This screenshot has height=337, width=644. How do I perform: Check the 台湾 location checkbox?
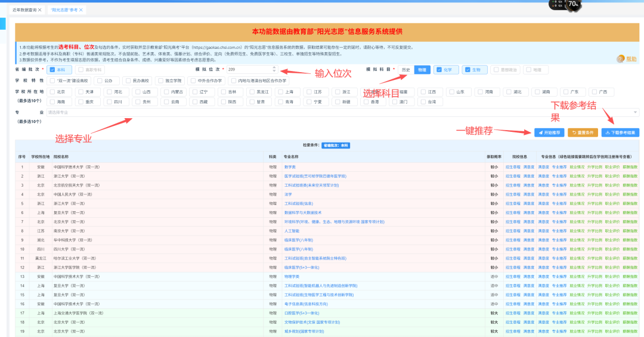(x=423, y=101)
